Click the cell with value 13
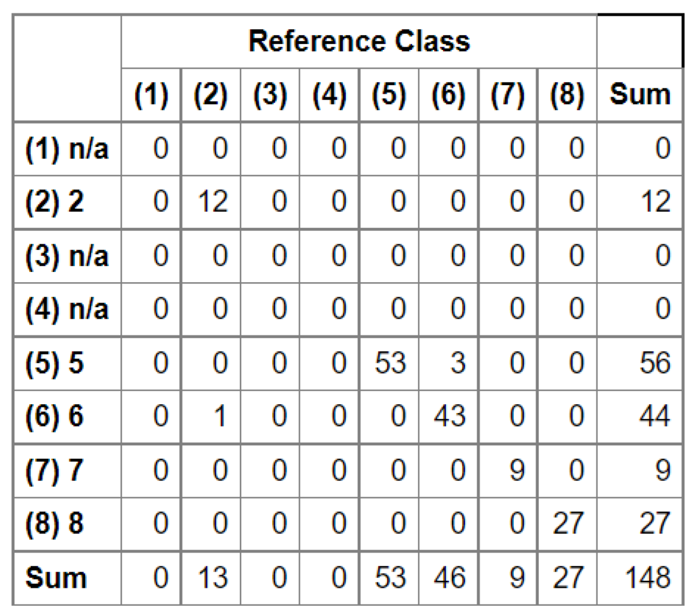This screenshot has width=697, height=616. [212, 578]
